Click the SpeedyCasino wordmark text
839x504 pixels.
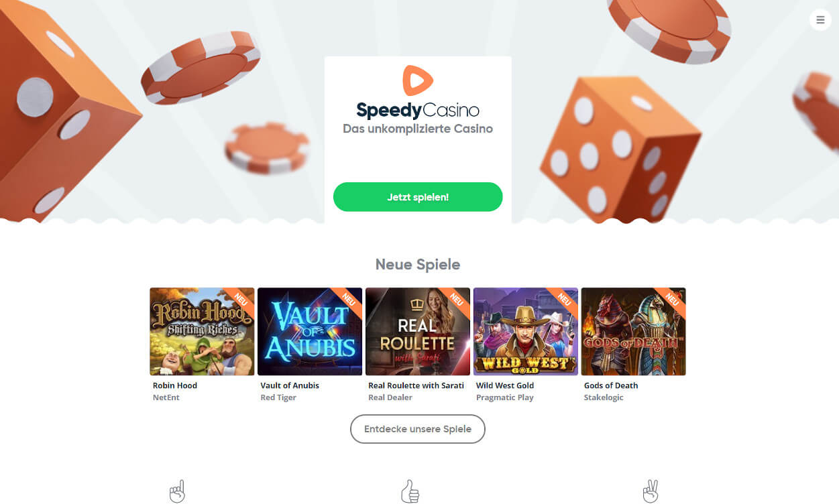418,110
